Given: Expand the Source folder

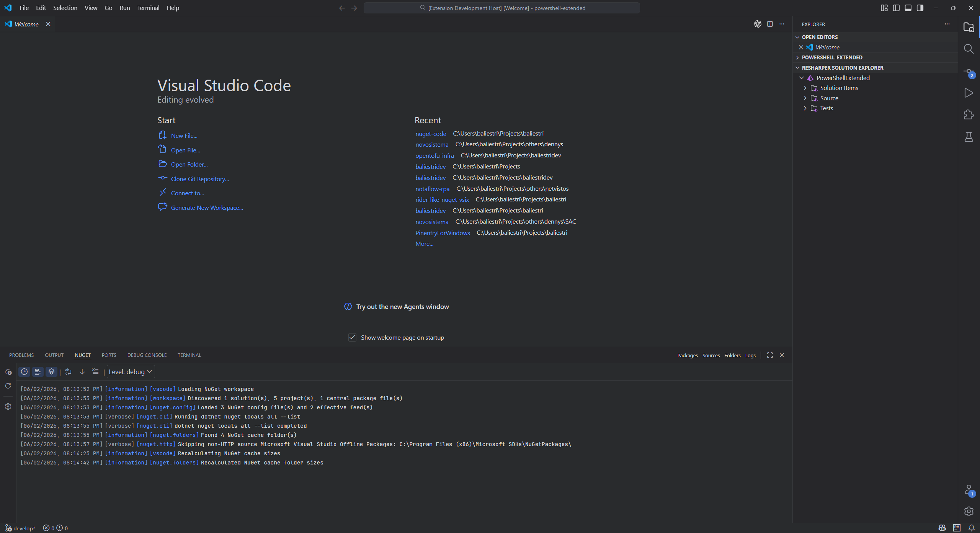Looking at the screenshot, I should pos(805,98).
